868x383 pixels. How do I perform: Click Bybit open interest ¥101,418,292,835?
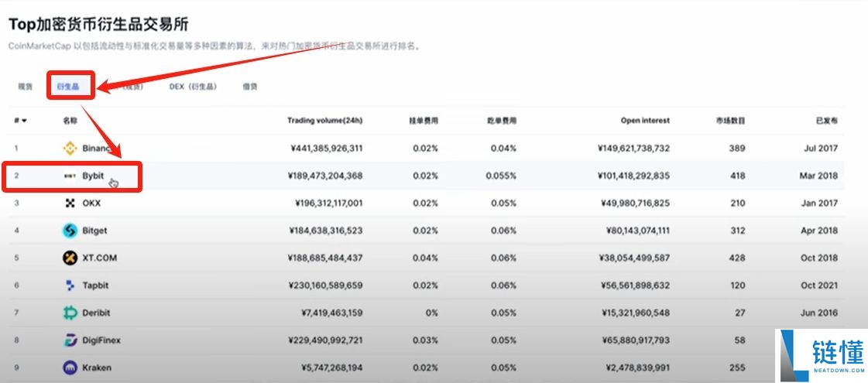coord(634,176)
